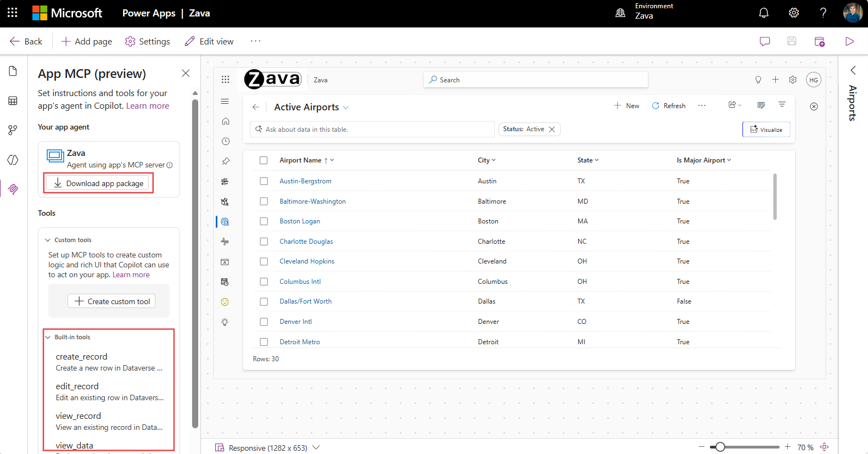Click the Publish icon in command bar
Viewport: 868px width, 454px height.
point(820,41)
